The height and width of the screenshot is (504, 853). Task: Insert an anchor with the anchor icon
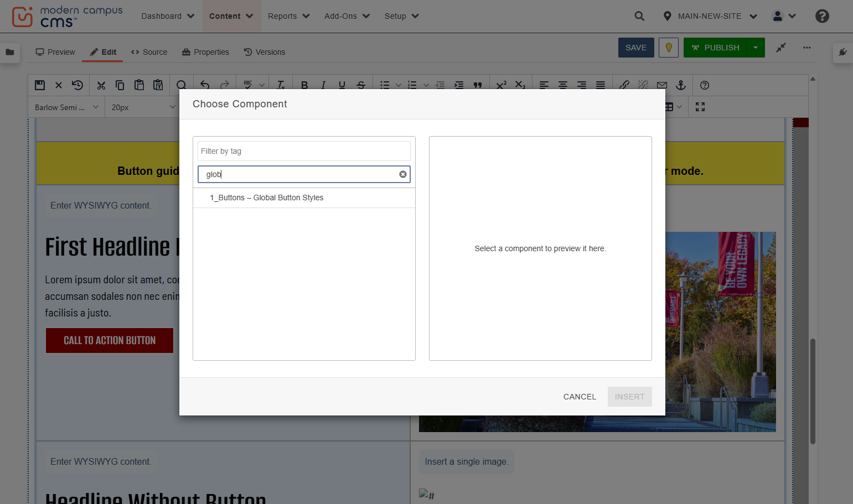681,85
